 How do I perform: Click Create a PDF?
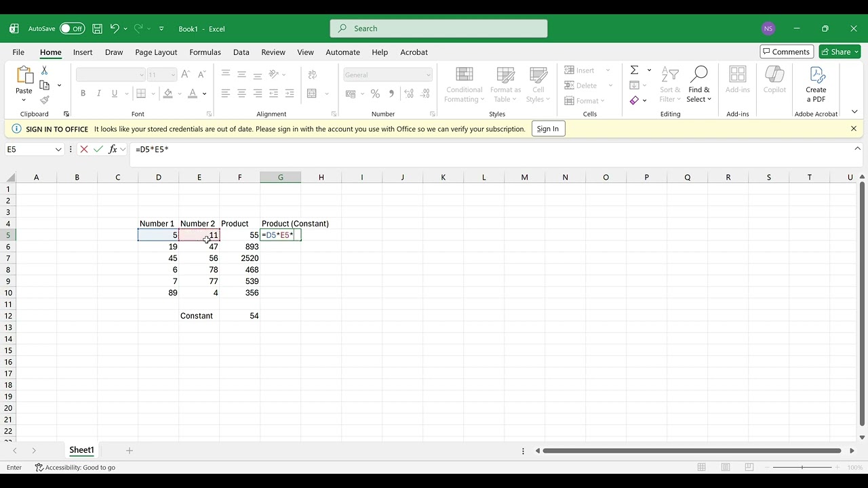click(816, 85)
